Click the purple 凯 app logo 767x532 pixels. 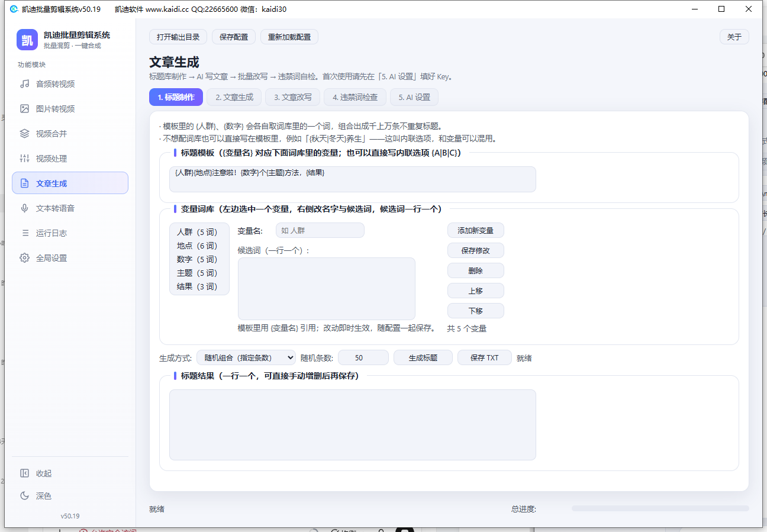click(27, 40)
